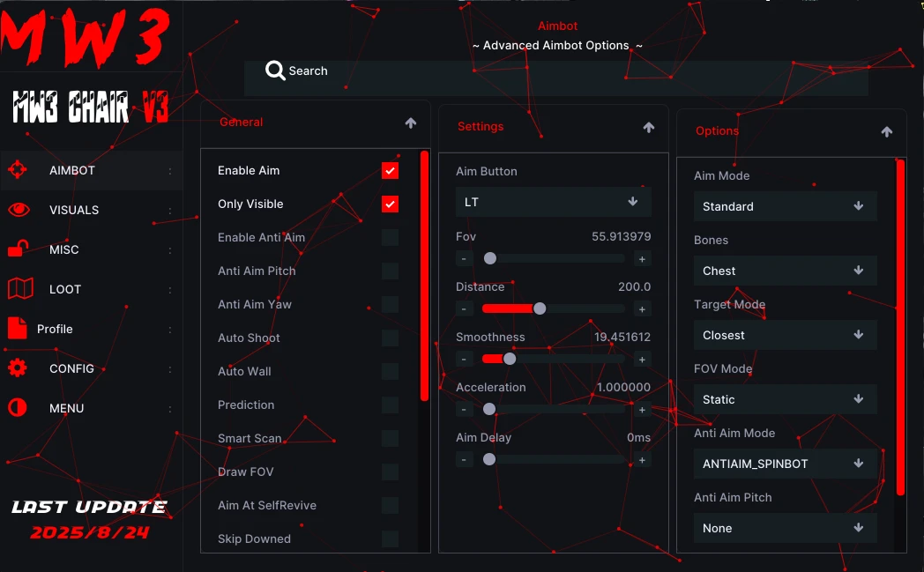Viewport: 924px width, 572px height.
Task: Toggle the Smart Scan checkbox
Action: pos(390,438)
